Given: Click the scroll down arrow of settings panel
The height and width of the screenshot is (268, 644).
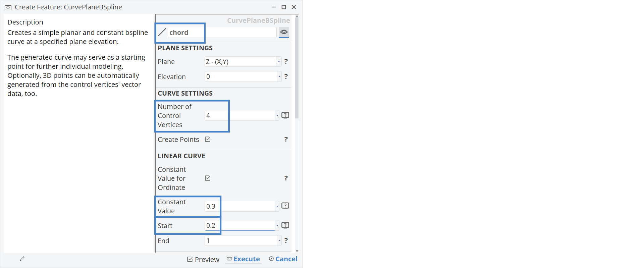Looking at the screenshot, I should coord(297,251).
